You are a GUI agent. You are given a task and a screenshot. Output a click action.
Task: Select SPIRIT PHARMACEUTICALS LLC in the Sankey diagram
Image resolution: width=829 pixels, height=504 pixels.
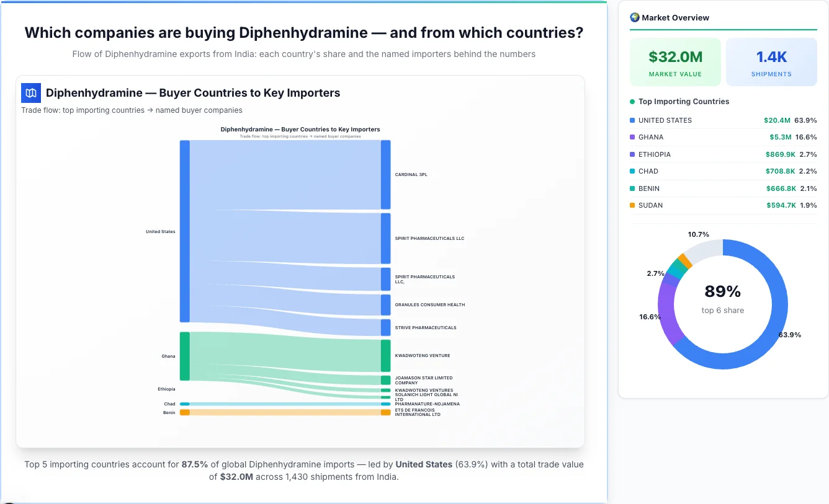(385, 237)
